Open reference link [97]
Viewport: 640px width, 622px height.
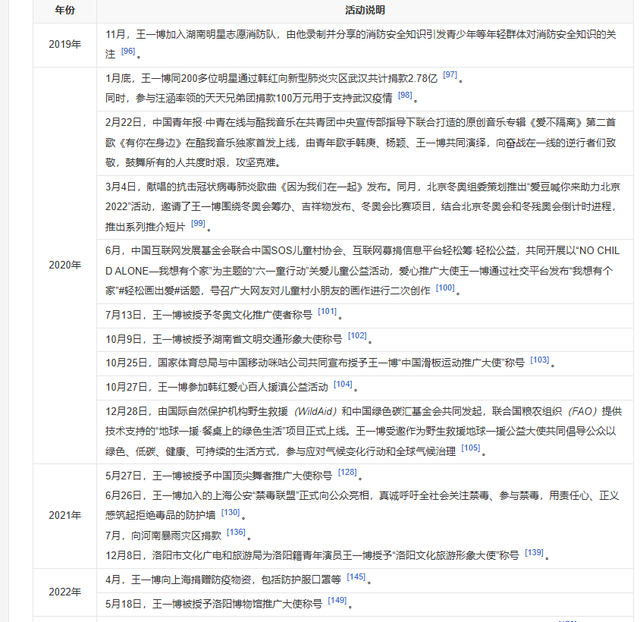pos(450,74)
